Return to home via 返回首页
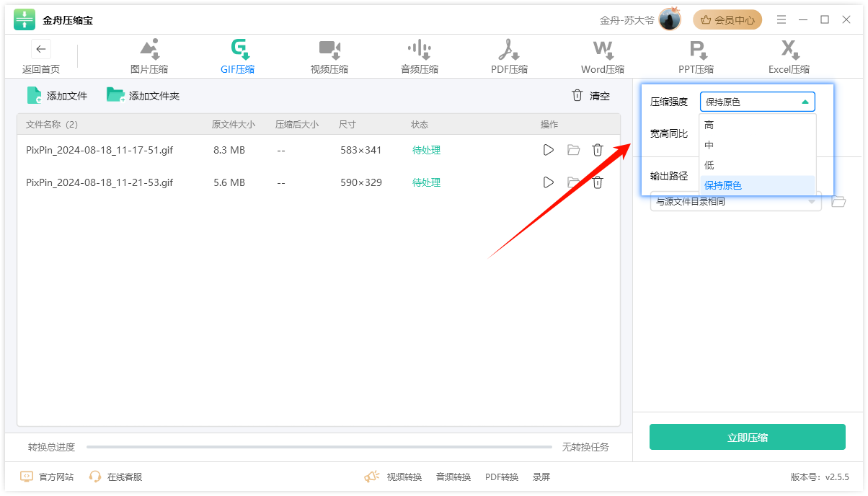This screenshot has height=496, width=868. point(41,58)
